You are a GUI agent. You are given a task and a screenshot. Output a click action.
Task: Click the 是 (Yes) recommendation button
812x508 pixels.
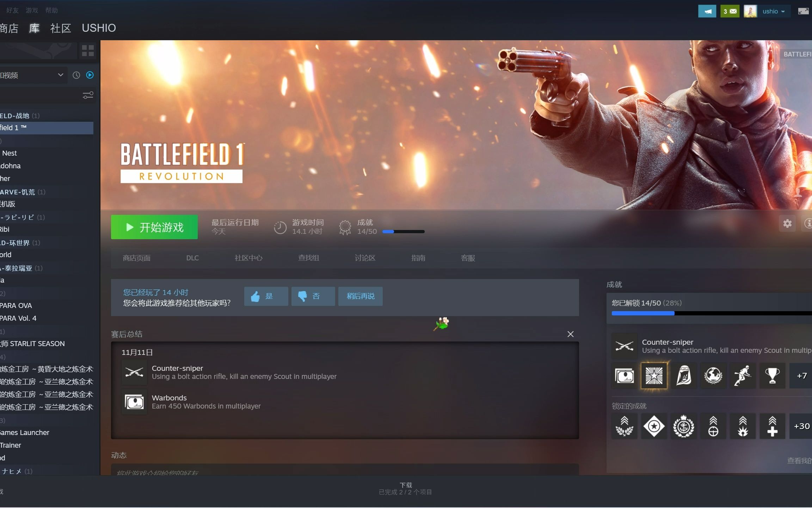pyautogui.click(x=265, y=296)
